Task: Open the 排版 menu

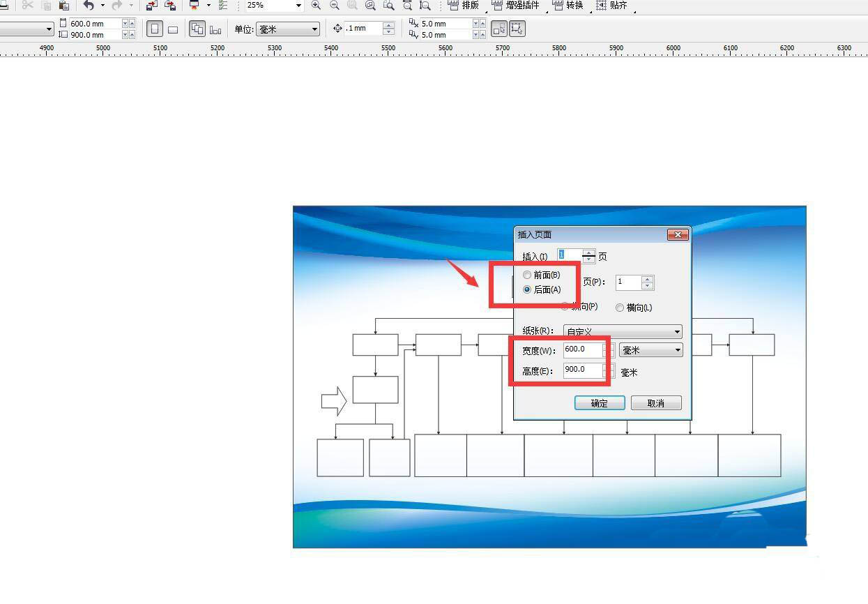Action: point(464,5)
